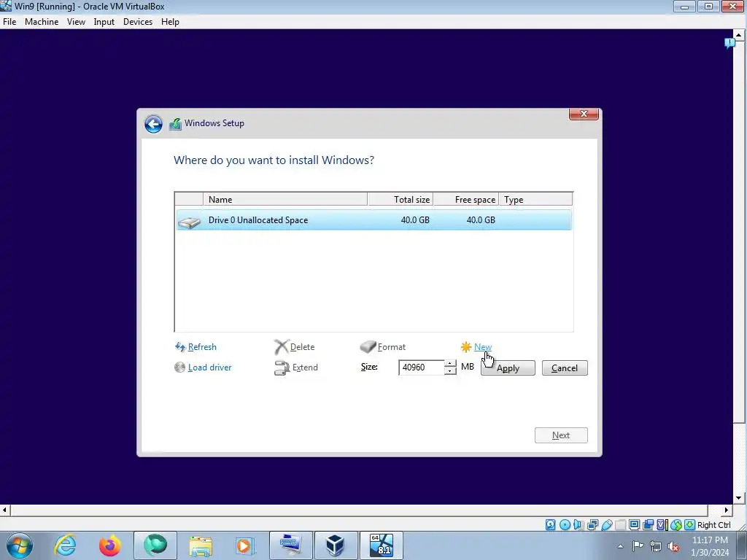Click the Next button

561,435
